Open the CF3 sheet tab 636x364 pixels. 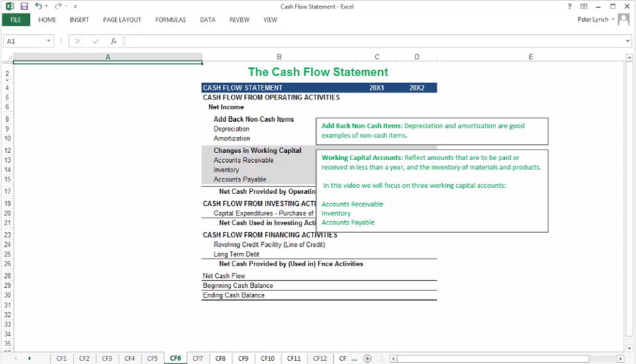click(107, 358)
